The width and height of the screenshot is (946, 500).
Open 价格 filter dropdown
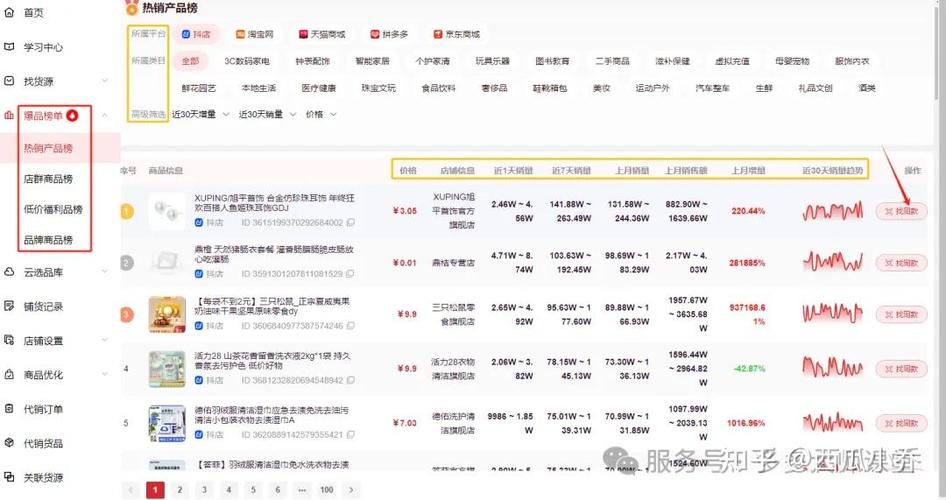321,114
